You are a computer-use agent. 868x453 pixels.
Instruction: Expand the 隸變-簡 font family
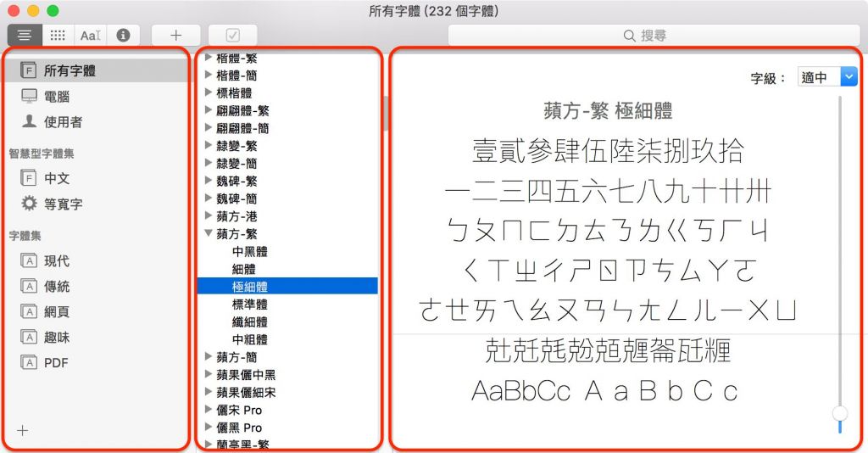pos(209,163)
